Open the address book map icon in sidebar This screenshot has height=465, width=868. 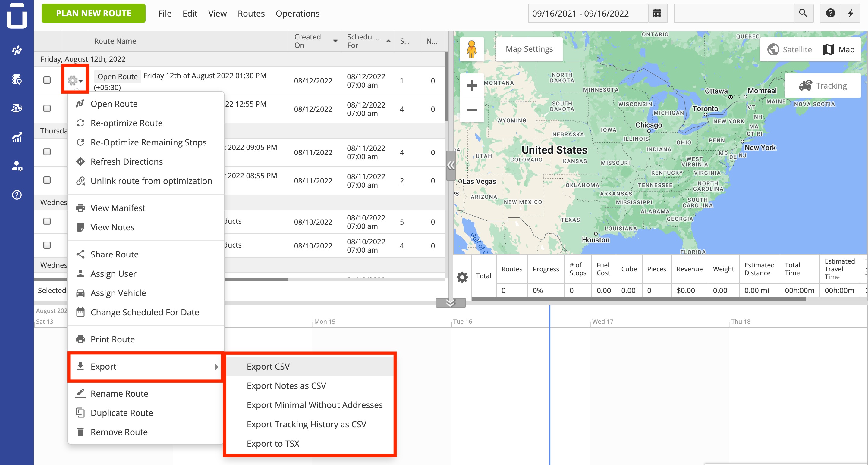coord(17,79)
